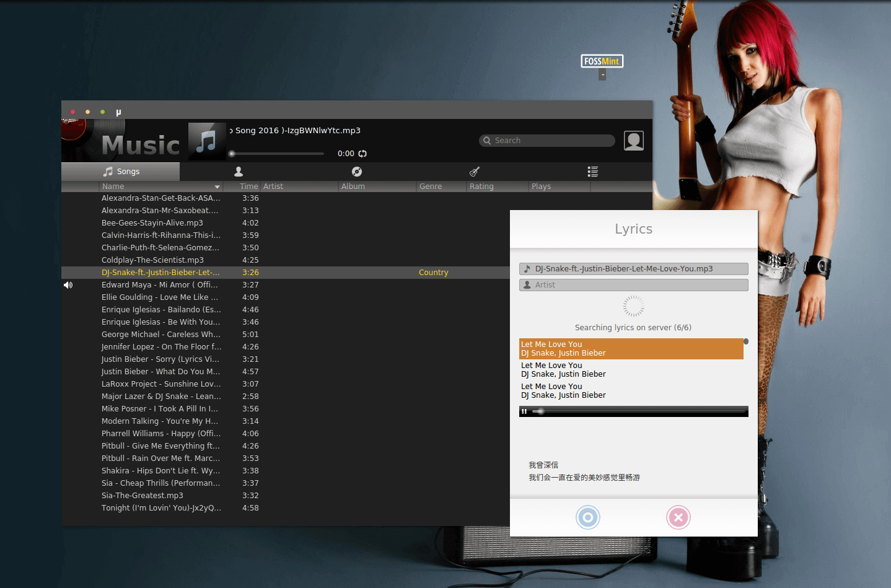This screenshot has height=588, width=891.
Task: Select Pitbull - Give Me Everything song
Action: [161, 446]
